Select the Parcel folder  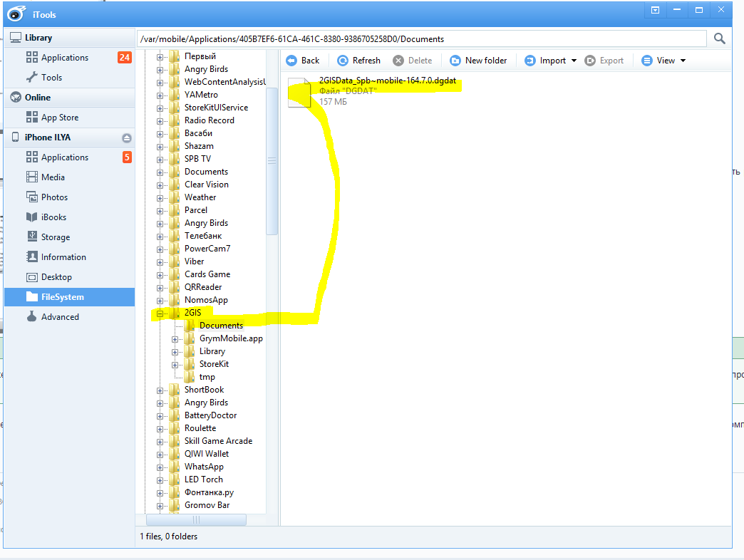click(x=195, y=209)
